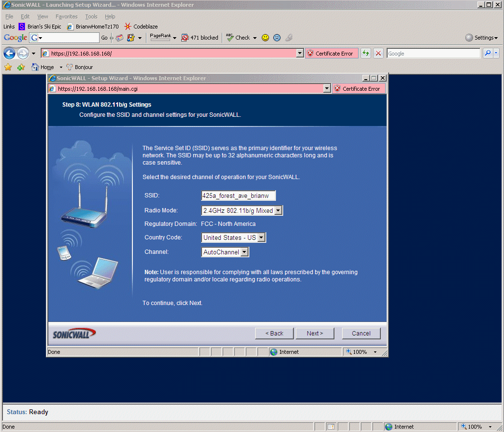Open the Google Settings dropdown
The width and height of the screenshot is (504, 432).
pos(481,38)
